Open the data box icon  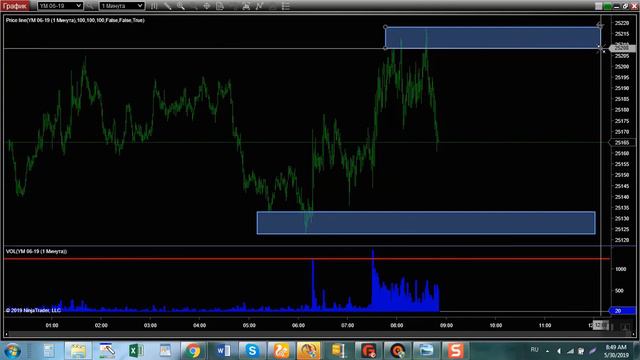click(x=220, y=6)
